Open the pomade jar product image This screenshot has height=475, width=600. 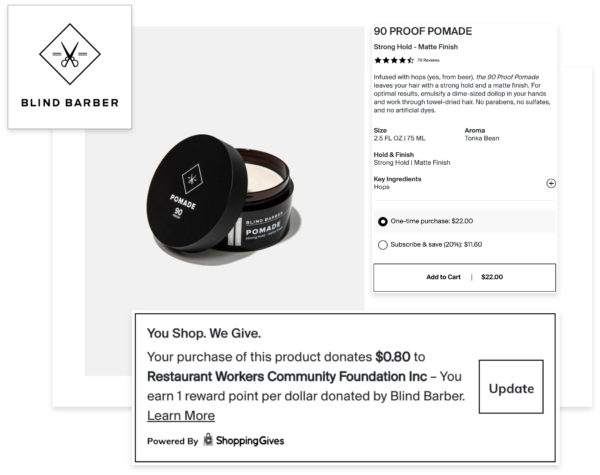[x=223, y=200]
